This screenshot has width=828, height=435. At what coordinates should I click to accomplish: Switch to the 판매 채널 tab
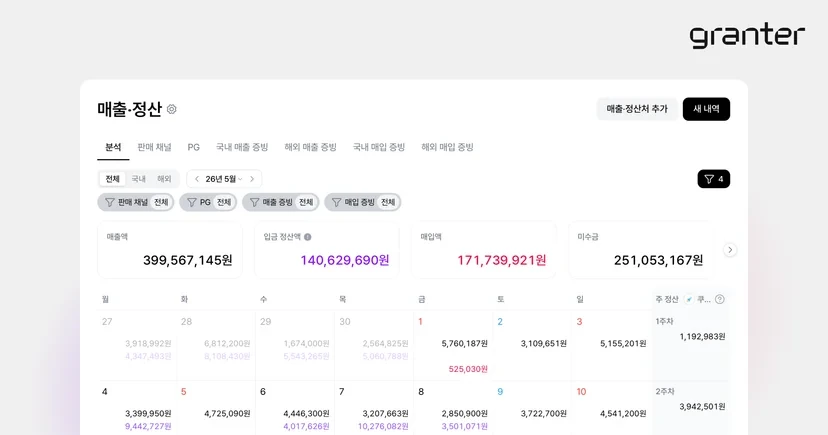tap(154, 147)
